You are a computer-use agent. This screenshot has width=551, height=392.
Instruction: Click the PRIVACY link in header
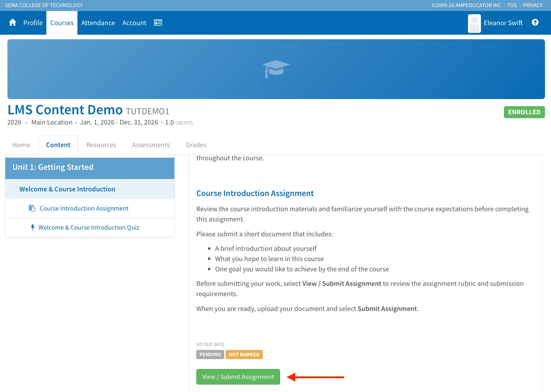click(533, 5)
